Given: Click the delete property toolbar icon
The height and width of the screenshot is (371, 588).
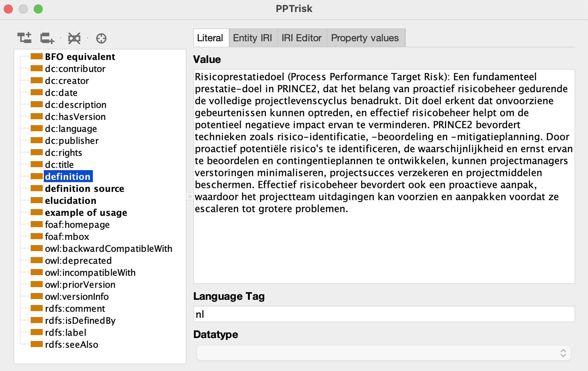Looking at the screenshot, I should [74, 38].
